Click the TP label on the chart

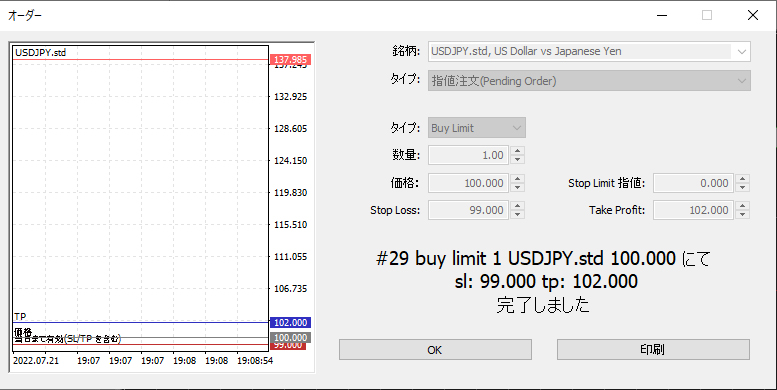pos(20,316)
